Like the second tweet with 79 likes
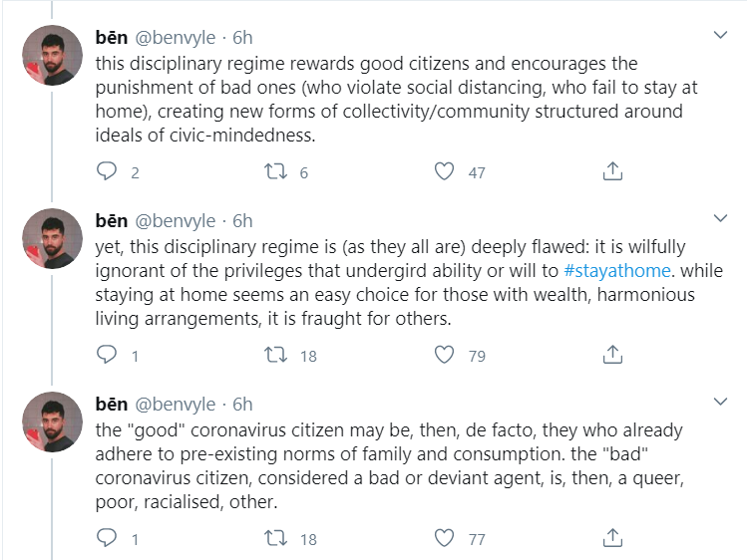747x560 pixels. tap(445, 354)
